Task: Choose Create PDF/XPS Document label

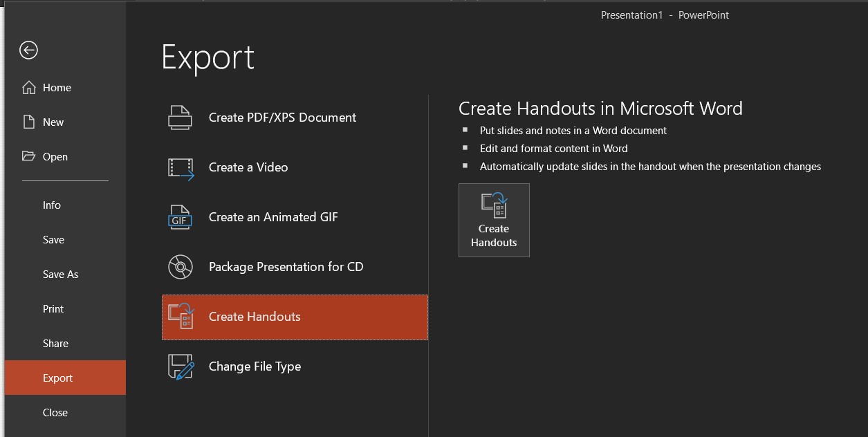Action: pyautogui.click(x=282, y=118)
